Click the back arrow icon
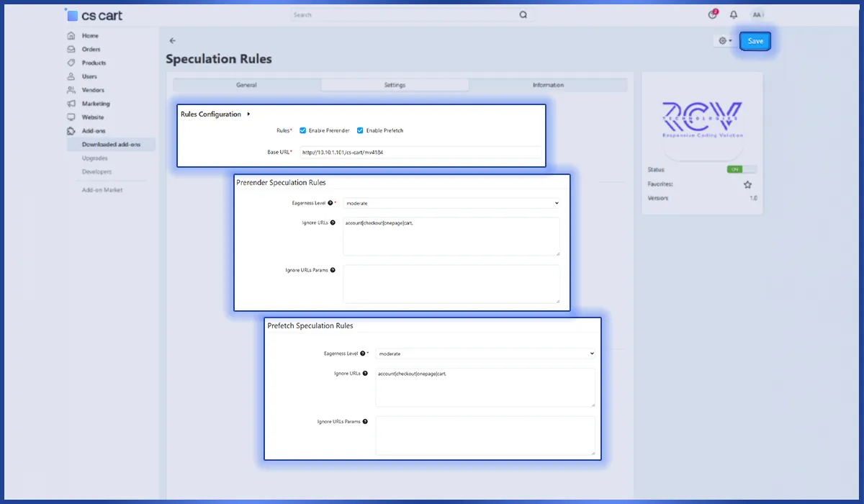The height and width of the screenshot is (504, 864). (172, 41)
